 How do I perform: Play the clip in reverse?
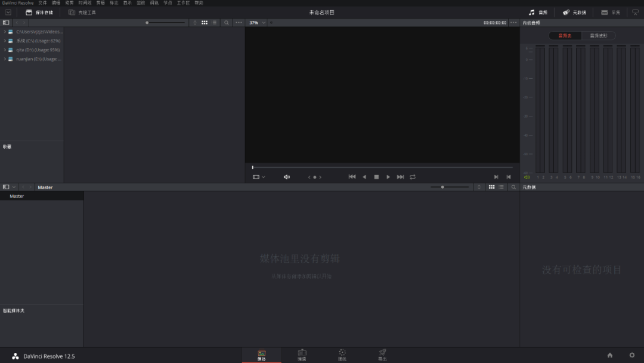pyautogui.click(x=364, y=177)
